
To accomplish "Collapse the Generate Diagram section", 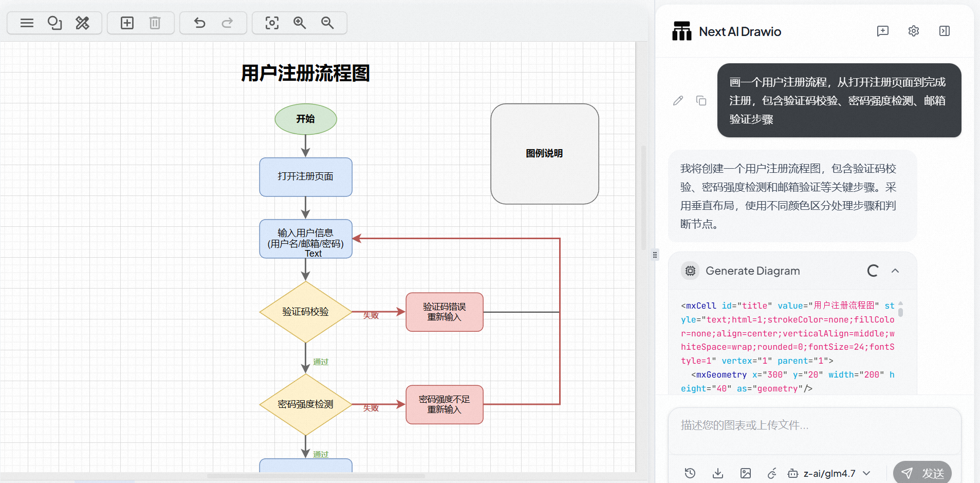I will click(895, 271).
